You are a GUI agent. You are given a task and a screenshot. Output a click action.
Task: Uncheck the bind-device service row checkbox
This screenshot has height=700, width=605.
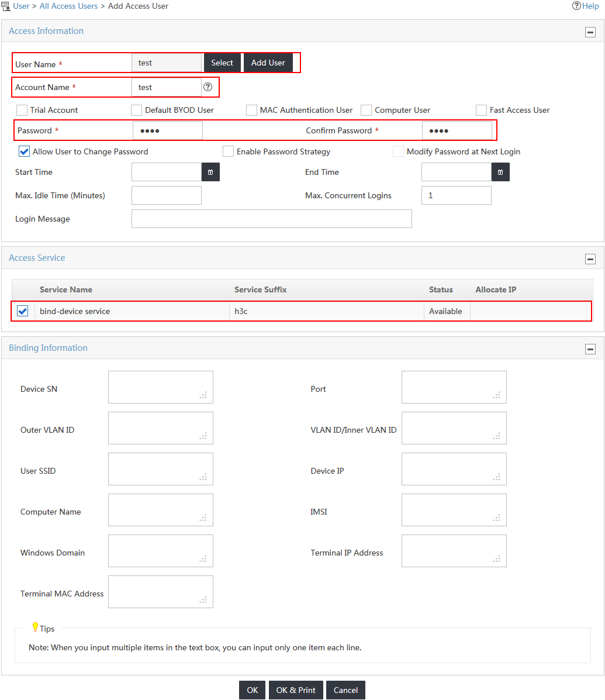[x=22, y=311]
